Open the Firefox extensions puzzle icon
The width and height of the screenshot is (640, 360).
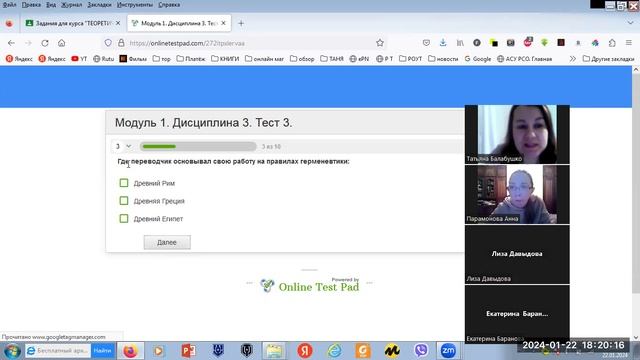pos(612,43)
